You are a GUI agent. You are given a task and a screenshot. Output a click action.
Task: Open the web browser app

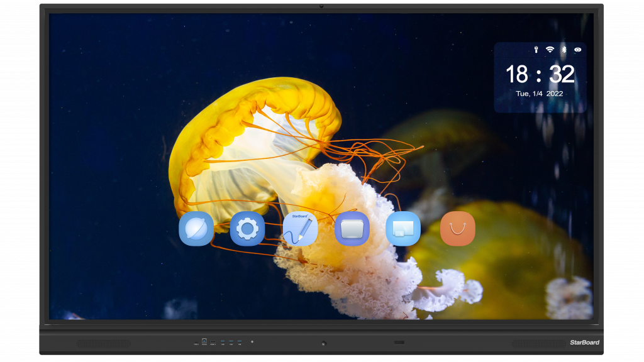(x=196, y=229)
